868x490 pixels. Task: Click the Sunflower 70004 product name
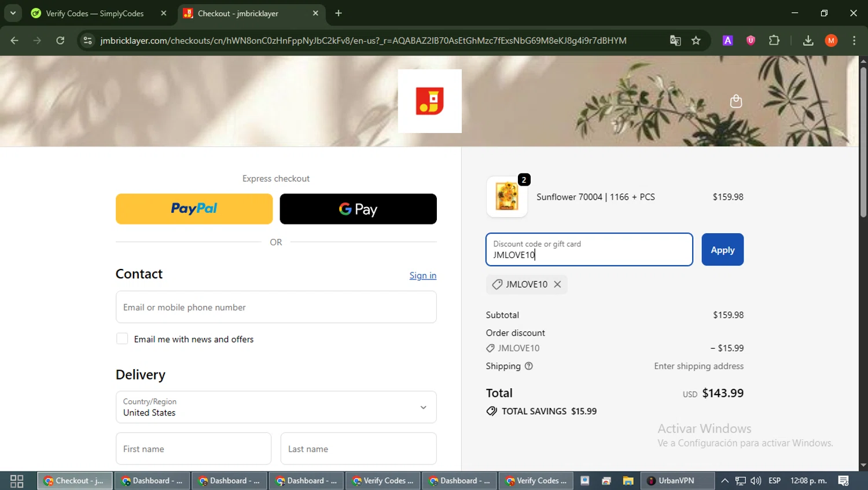point(595,197)
